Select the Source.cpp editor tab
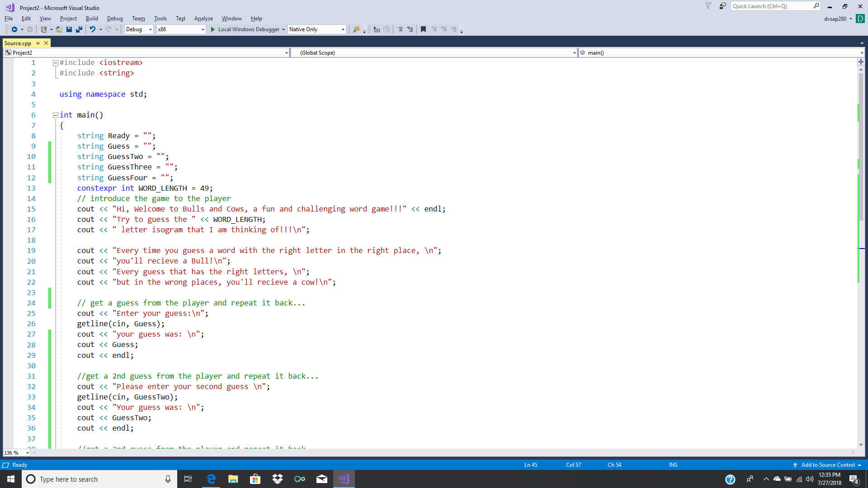Image resolution: width=868 pixels, height=488 pixels. [18, 43]
